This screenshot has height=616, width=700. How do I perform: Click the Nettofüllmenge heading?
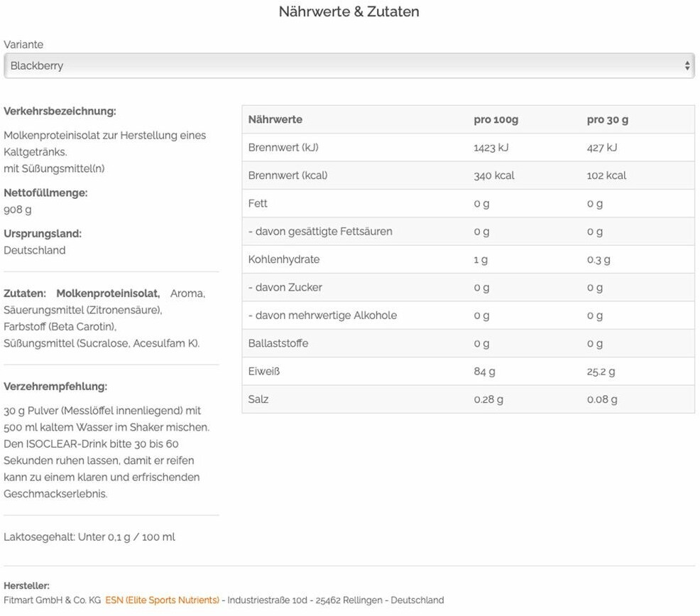pos(45,193)
